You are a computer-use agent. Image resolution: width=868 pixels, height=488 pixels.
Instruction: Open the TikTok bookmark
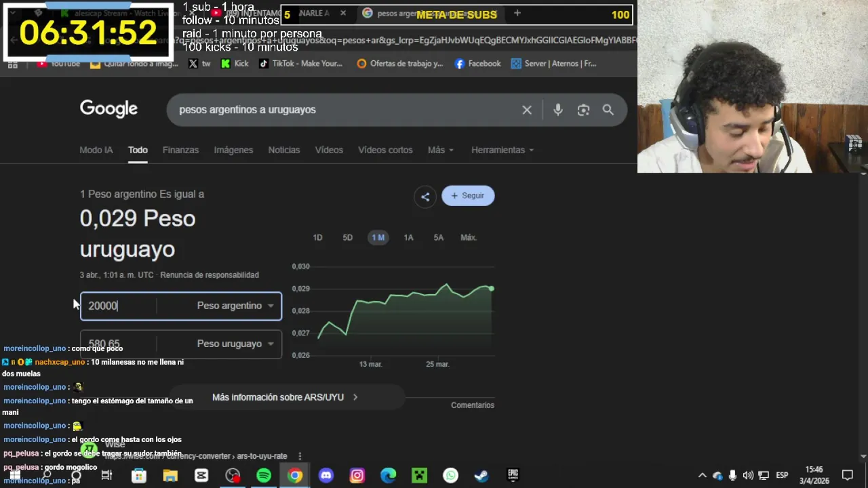pyautogui.click(x=300, y=64)
